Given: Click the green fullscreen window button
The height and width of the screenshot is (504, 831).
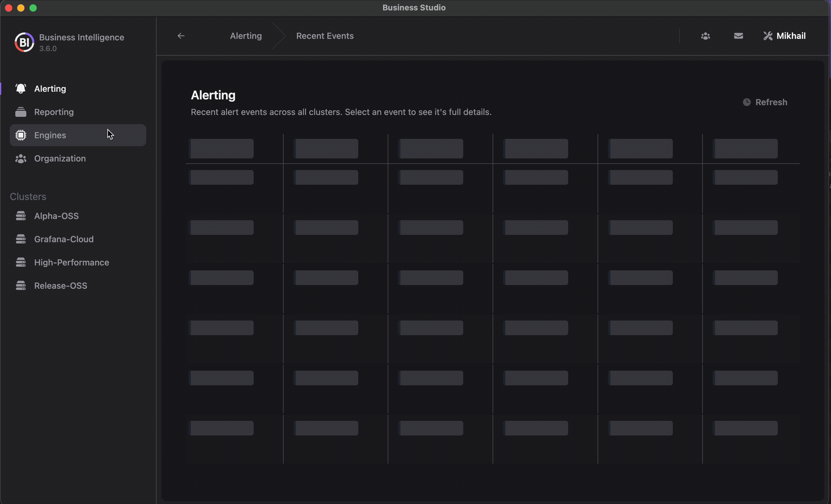Looking at the screenshot, I should [33, 8].
